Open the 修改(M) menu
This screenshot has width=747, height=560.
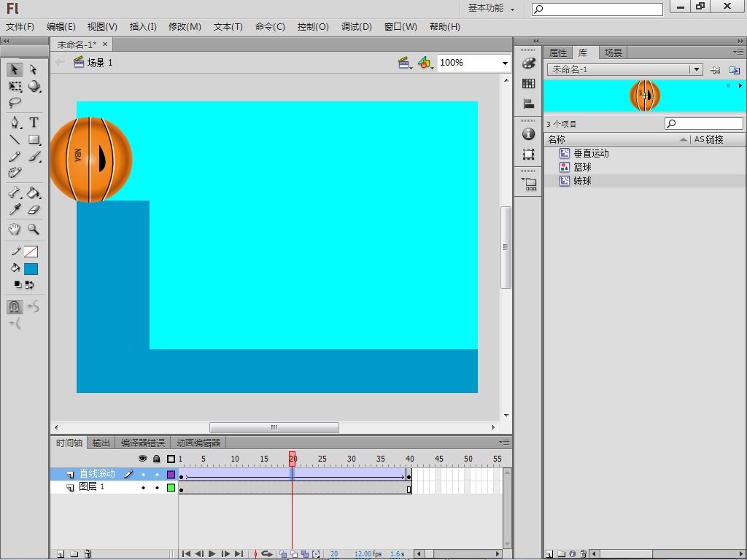point(185,27)
